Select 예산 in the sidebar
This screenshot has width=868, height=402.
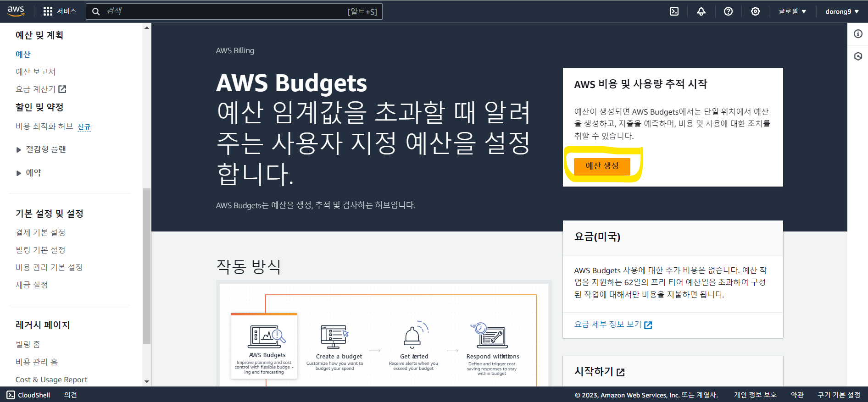(x=23, y=54)
